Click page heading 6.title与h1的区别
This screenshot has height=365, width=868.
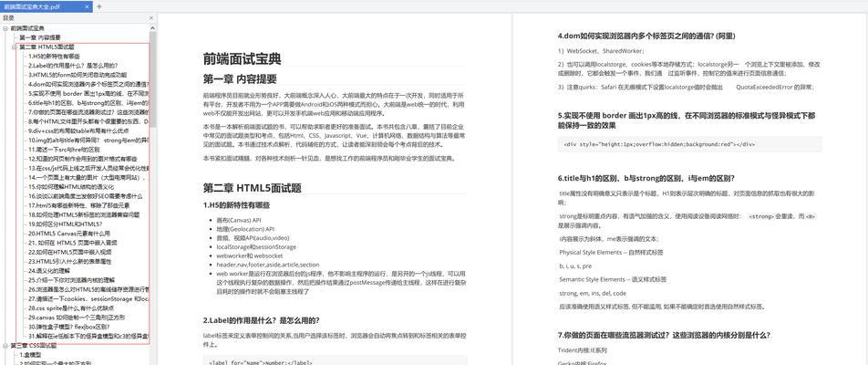[x=646, y=178]
